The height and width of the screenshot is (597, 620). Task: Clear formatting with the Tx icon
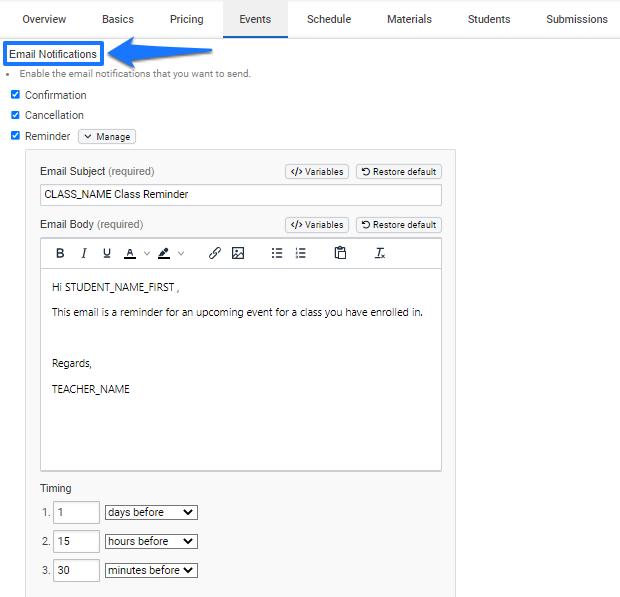[x=380, y=253]
